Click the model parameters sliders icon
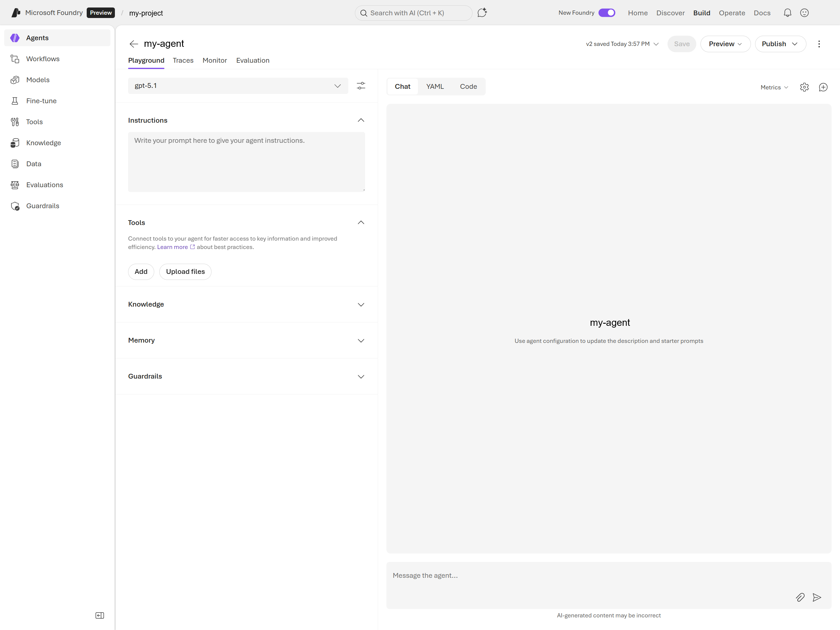The width and height of the screenshot is (840, 630). [x=361, y=86]
